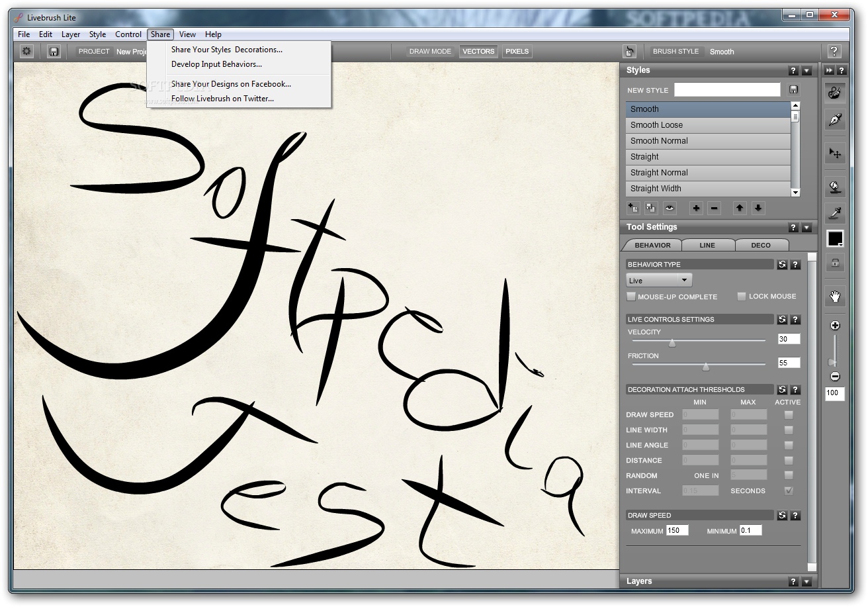Collapse the Styles panel arrow
The image size is (868, 607).
click(806, 70)
